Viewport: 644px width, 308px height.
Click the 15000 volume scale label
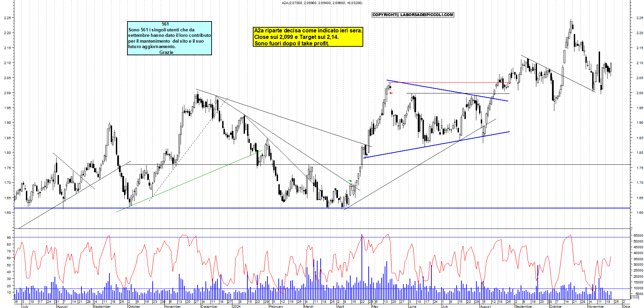(638, 282)
